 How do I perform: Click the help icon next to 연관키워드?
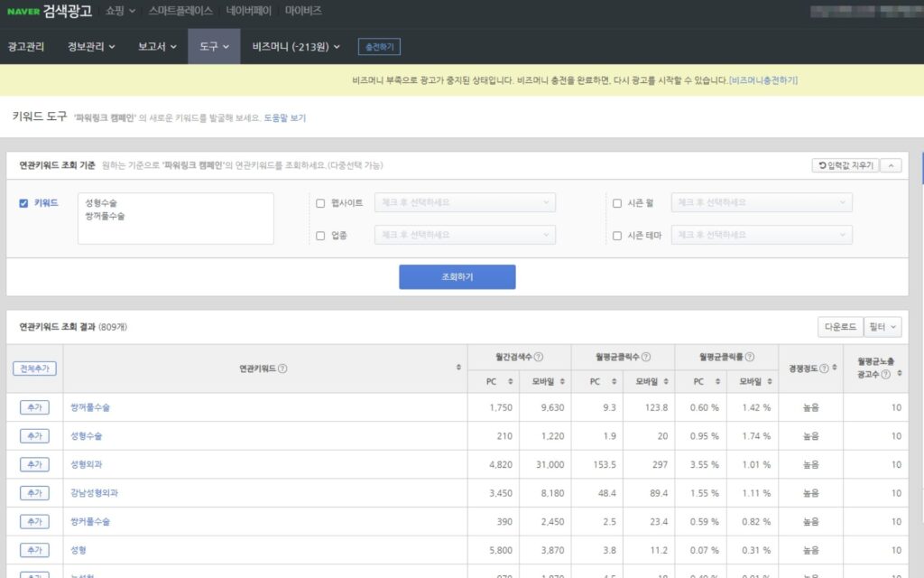283,368
